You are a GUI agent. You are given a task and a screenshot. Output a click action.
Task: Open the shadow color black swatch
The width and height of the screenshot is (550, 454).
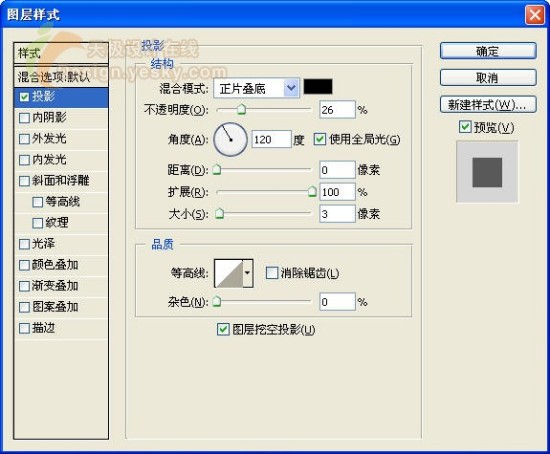318,87
